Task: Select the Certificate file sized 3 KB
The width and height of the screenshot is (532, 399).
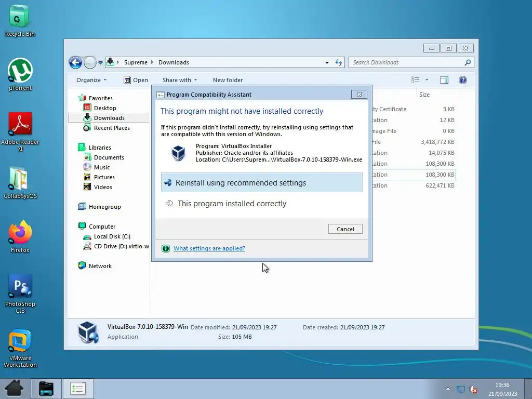Action: tap(413, 109)
